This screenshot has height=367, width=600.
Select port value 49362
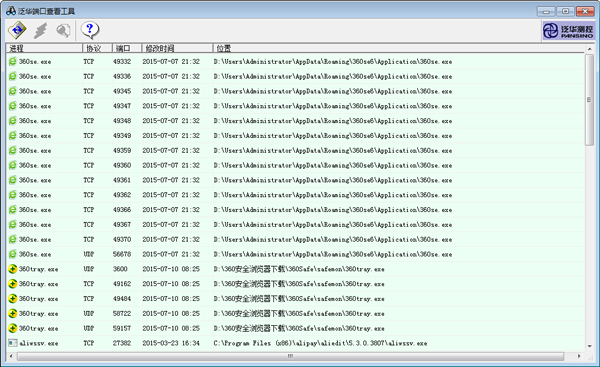pos(122,195)
